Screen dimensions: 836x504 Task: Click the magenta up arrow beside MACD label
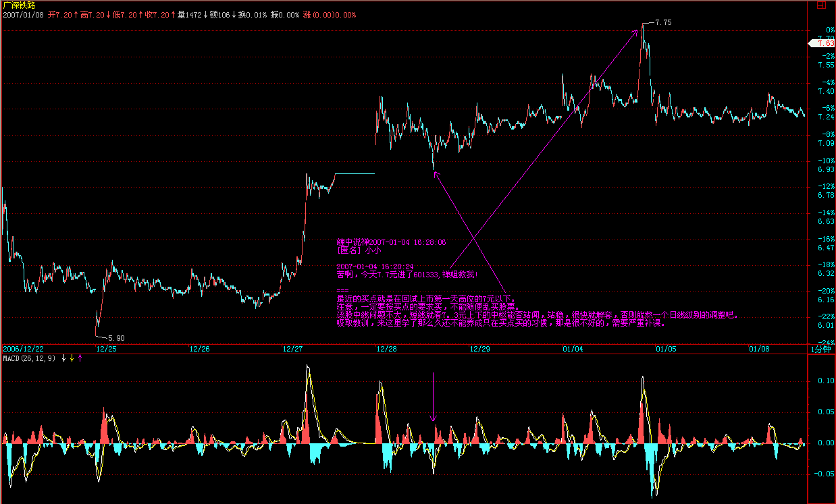coord(80,358)
